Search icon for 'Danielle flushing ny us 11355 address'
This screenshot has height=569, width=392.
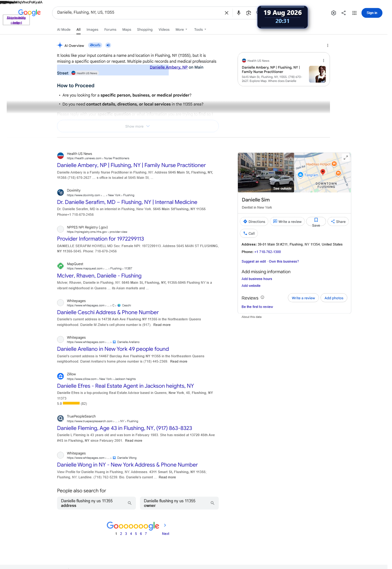pyautogui.click(x=130, y=503)
